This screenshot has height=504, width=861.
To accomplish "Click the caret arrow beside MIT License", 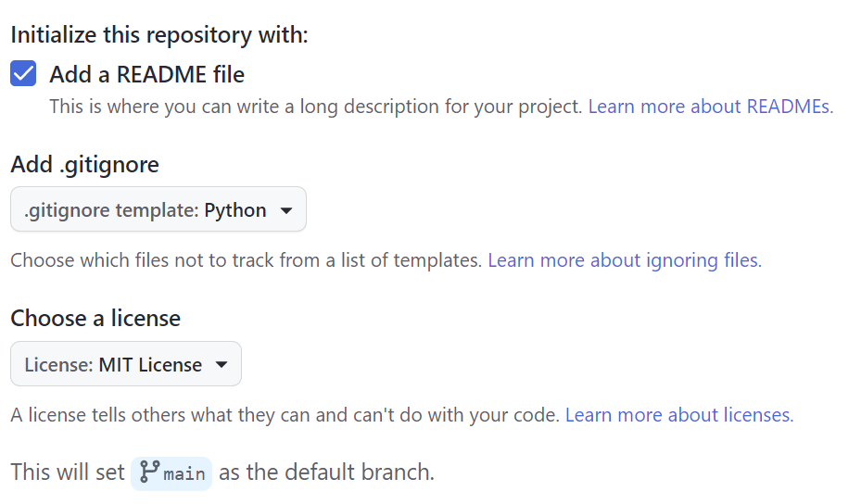I will point(222,364).
